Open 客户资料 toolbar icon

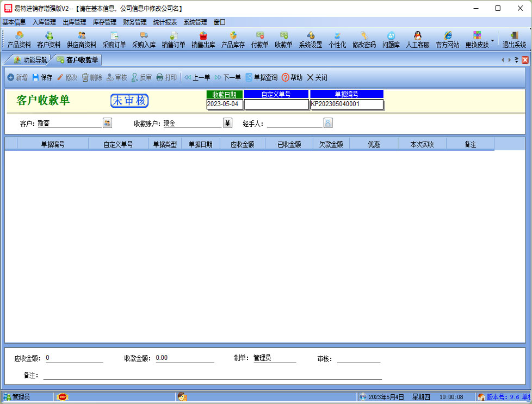(49, 40)
